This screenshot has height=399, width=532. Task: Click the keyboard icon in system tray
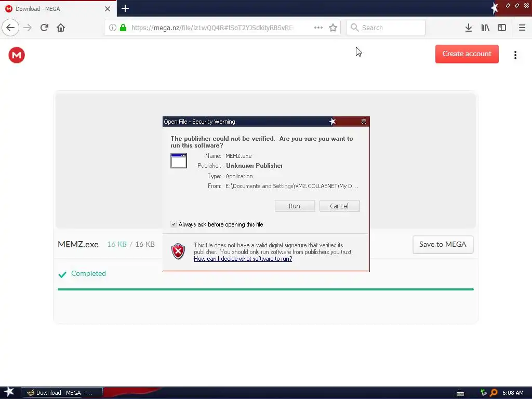click(x=460, y=394)
